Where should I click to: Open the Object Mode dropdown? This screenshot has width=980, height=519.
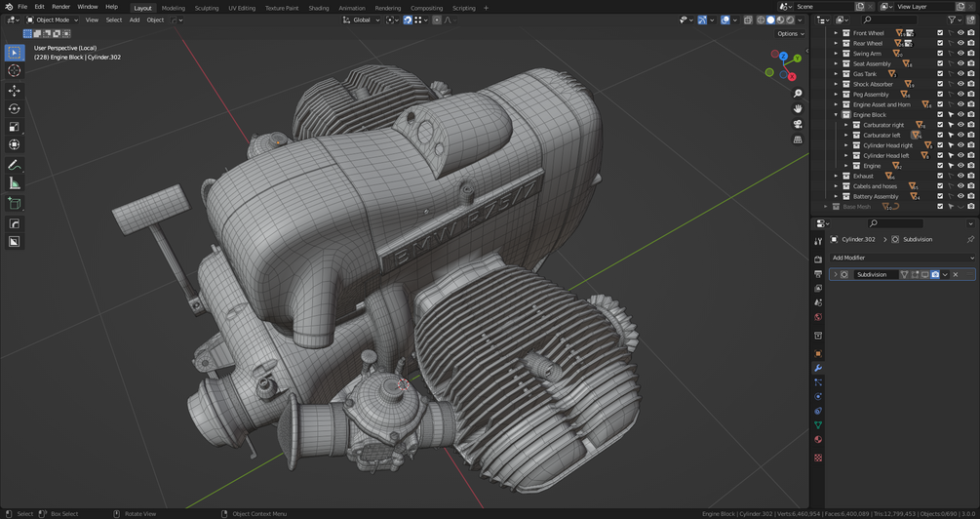54,20
